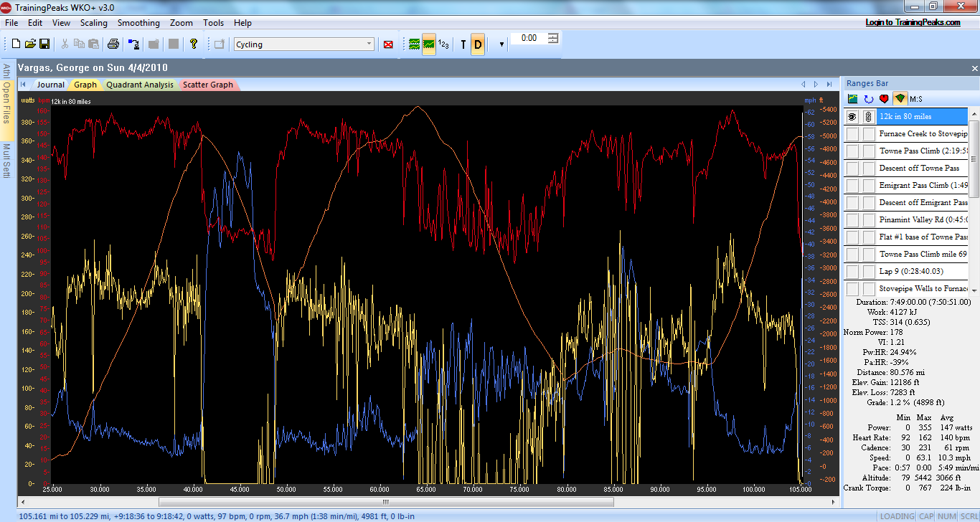The image size is (980, 522).
Task: Click the smoothing time stepper arrows
Action: [x=552, y=38]
